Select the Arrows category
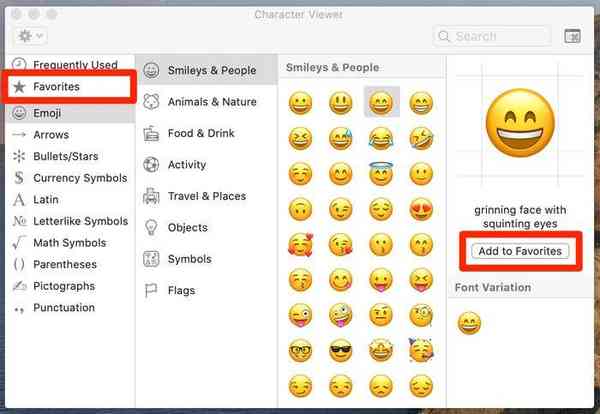 [x=51, y=134]
